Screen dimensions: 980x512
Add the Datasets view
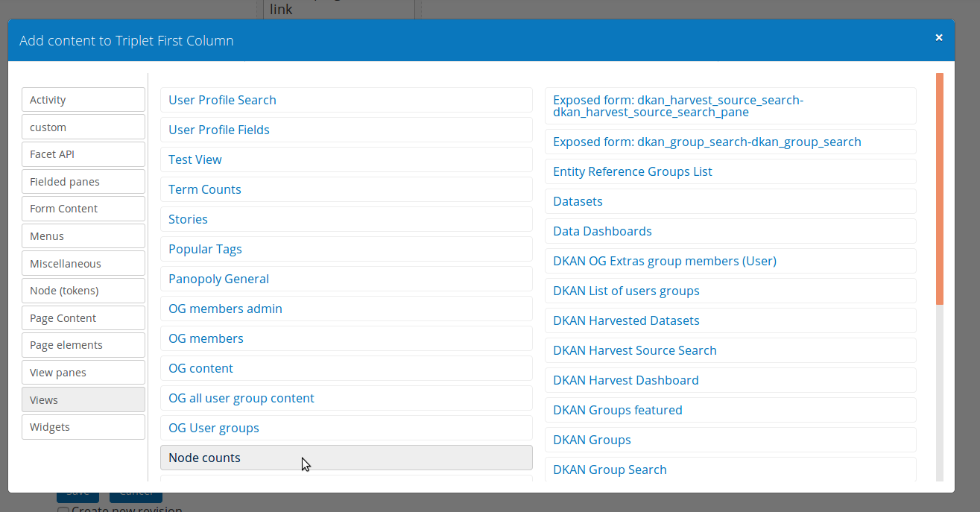730,201
